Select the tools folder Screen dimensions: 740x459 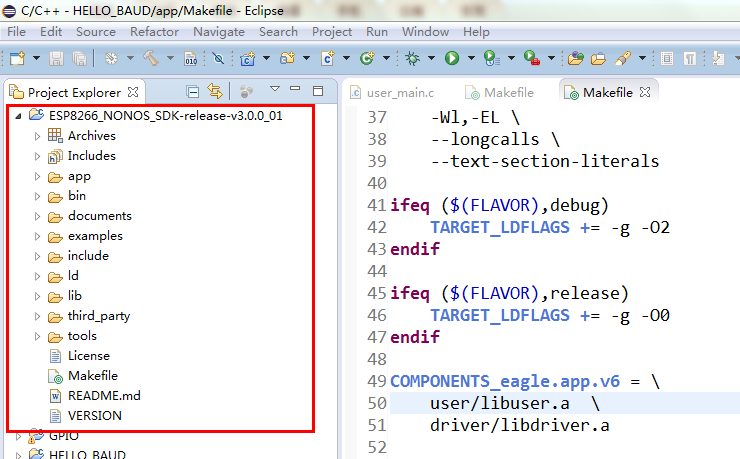point(82,336)
